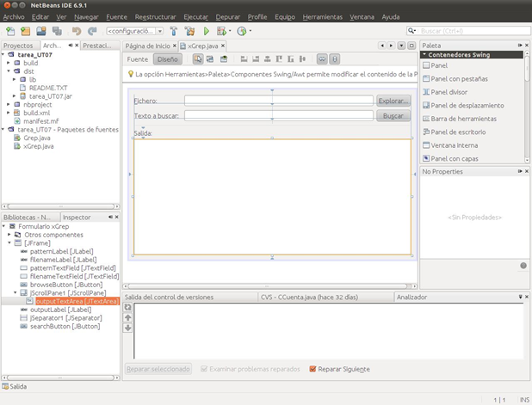The height and width of the screenshot is (405, 532).
Task: Run the project with green play icon
Action: [206, 31]
